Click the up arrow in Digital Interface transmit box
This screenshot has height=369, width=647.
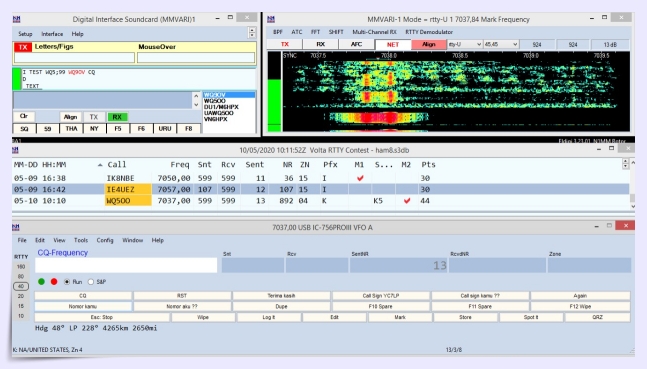click(196, 96)
